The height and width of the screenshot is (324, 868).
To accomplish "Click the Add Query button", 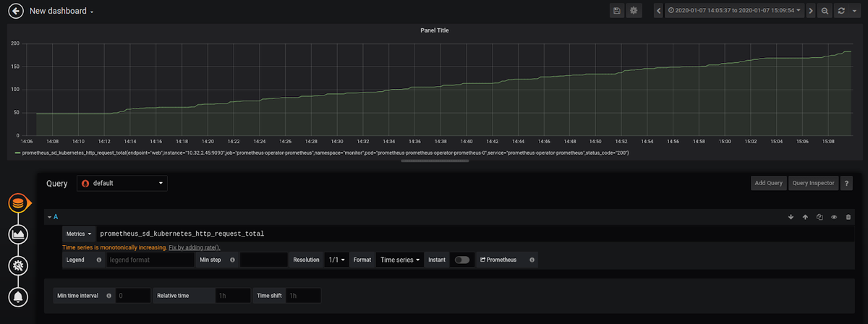I will 768,184.
